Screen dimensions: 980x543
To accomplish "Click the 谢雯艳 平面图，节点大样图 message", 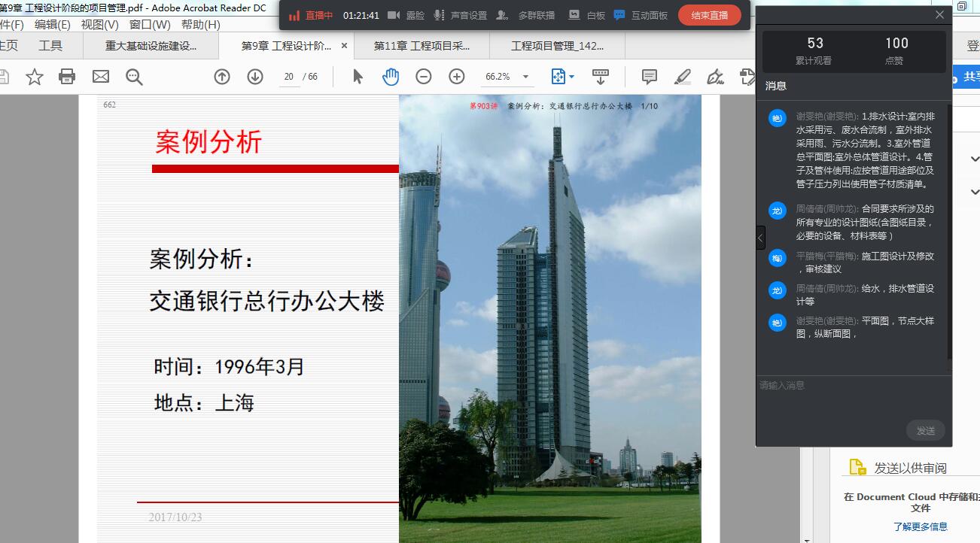I will point(865,327).
